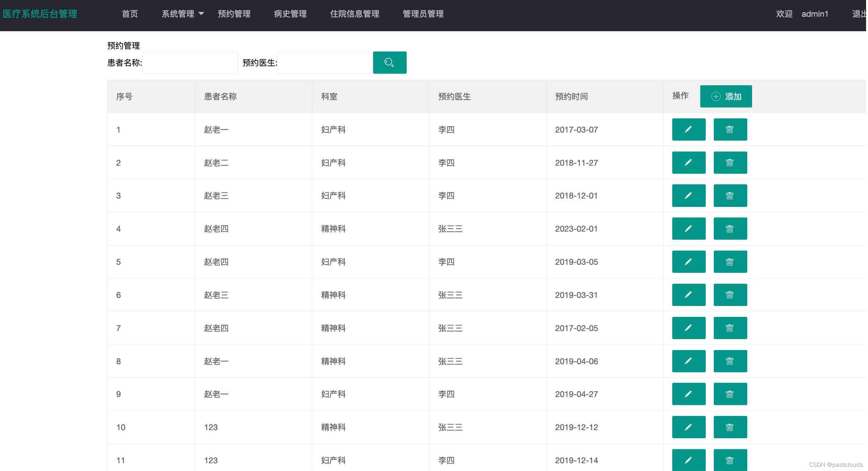Edit the row 2 赵老二 appointment
Viewport: 868px width, 471px height.
click(x=688, y=162)
